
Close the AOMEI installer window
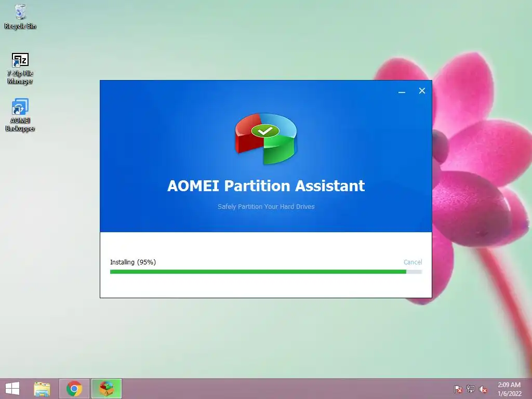click(422, 90)
